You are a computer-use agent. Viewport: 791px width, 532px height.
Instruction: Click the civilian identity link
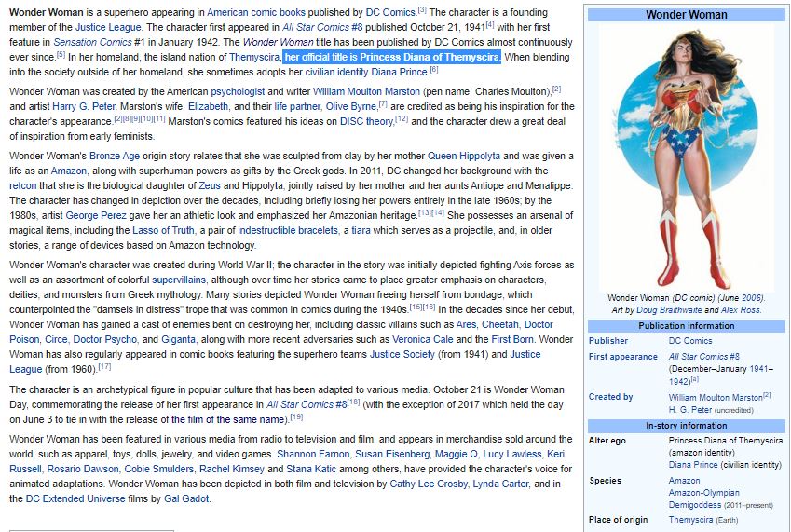336,72
